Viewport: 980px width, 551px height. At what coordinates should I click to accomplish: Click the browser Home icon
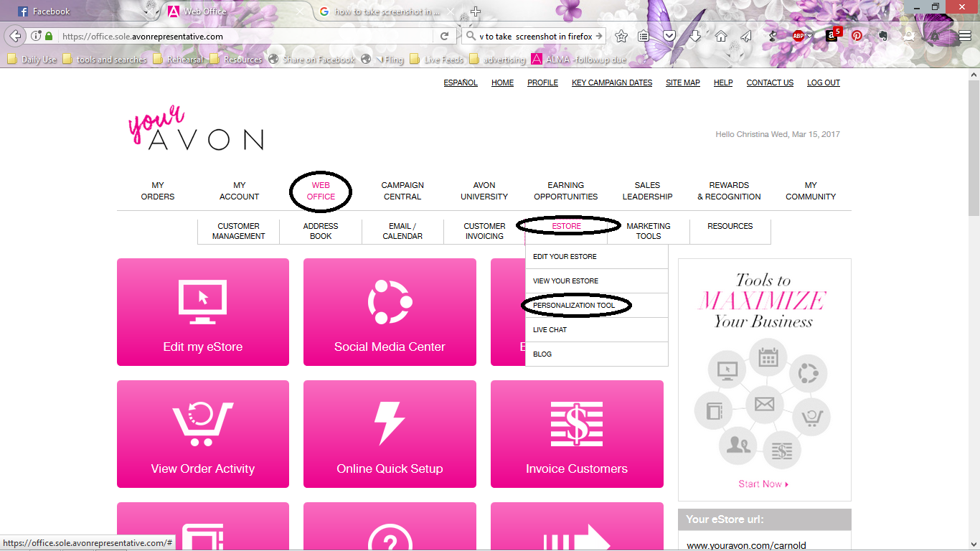721,36
